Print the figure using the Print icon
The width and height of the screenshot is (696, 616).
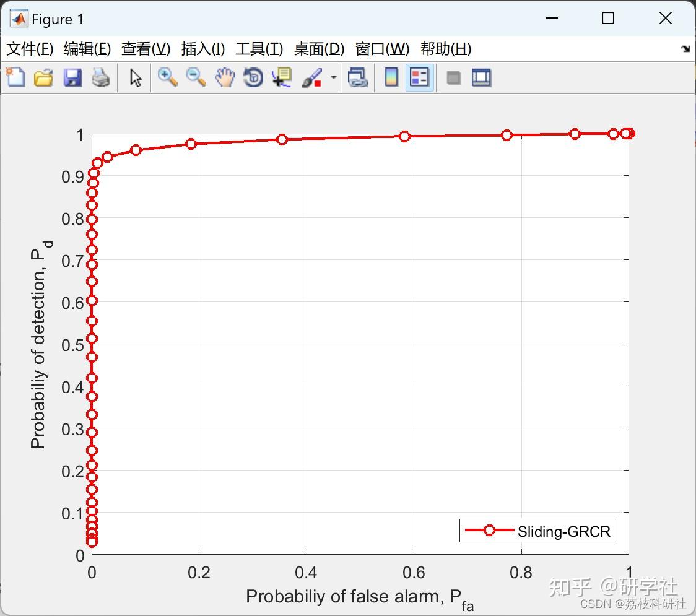101,77
